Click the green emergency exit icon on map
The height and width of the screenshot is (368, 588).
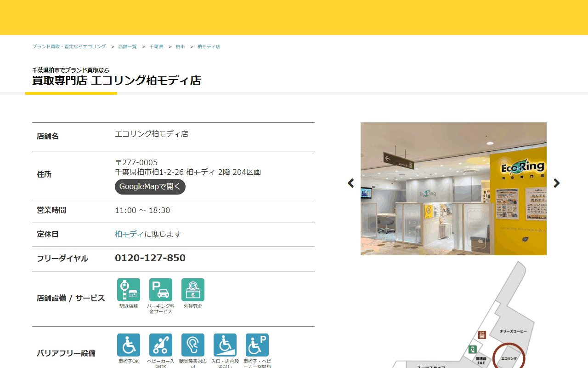(x=472, y=350)
